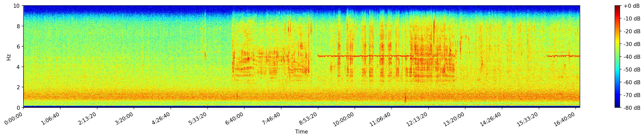This screenshot has height=138, width=644.
Task: Click the 5 Hz tonal line near 10:00:00
Action: click(355, 56)
